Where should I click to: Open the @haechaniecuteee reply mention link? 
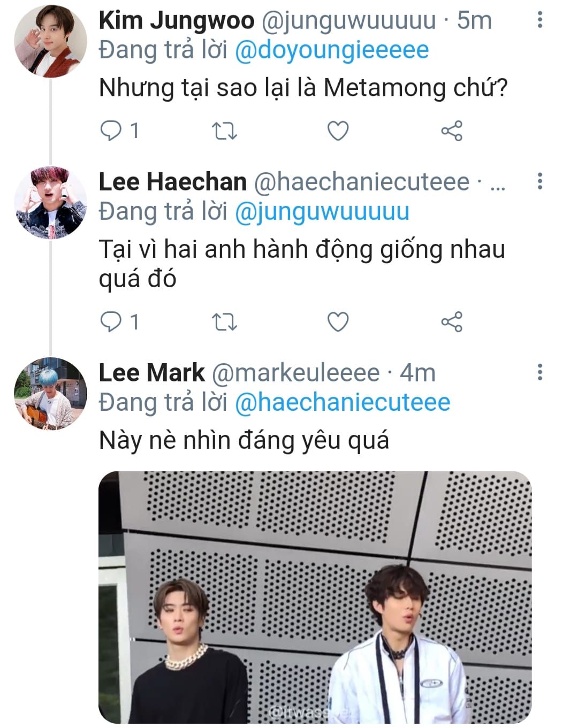click(x=343, y=402)
